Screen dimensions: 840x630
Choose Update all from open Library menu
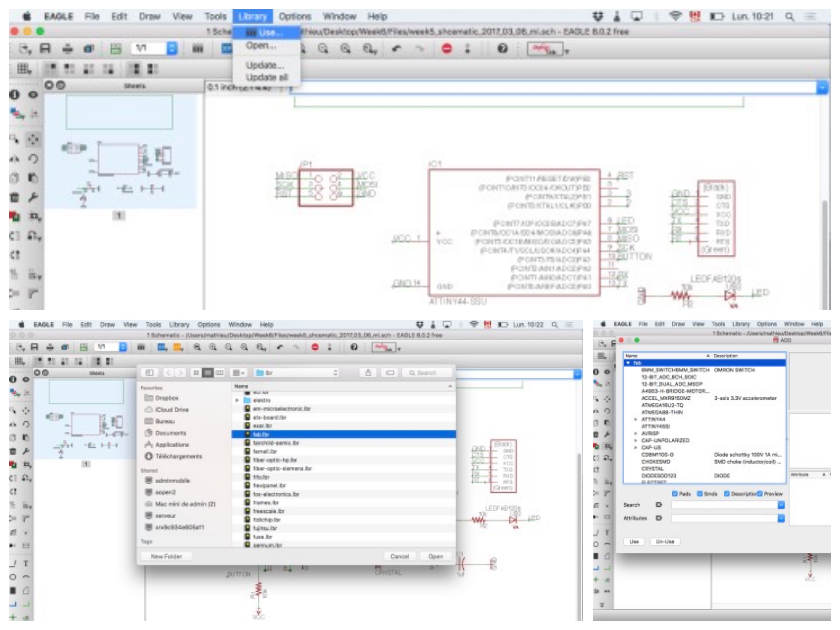pyautogui.click(x=266, y=77)
